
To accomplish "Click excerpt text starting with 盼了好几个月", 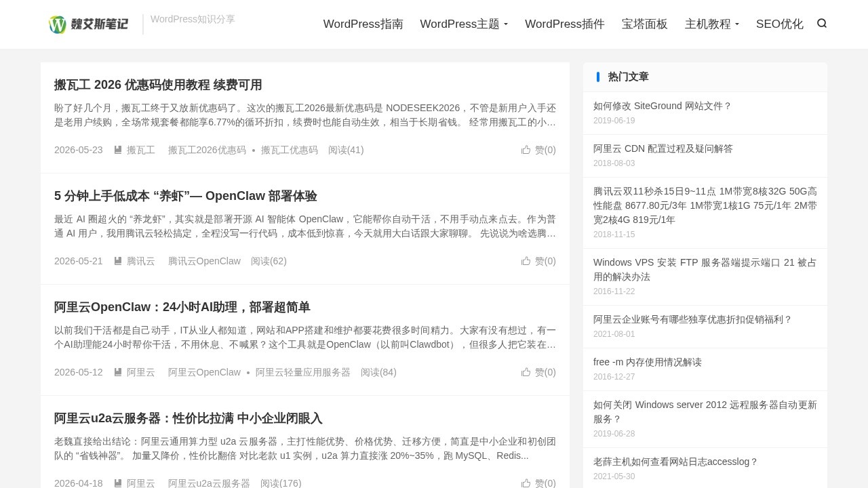I will coord(305,115).
